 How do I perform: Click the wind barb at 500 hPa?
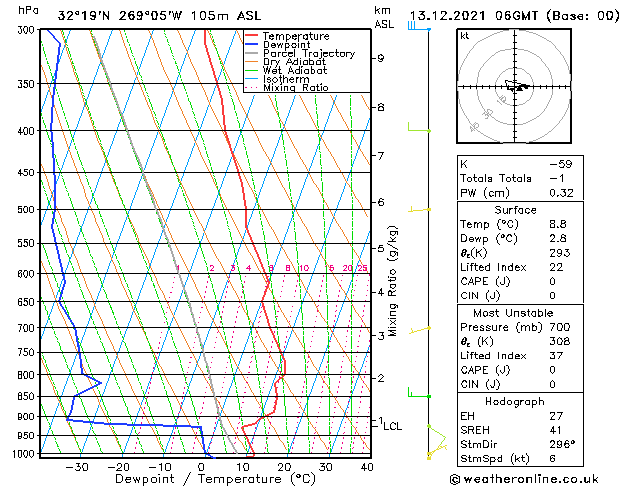click(419, 209)
